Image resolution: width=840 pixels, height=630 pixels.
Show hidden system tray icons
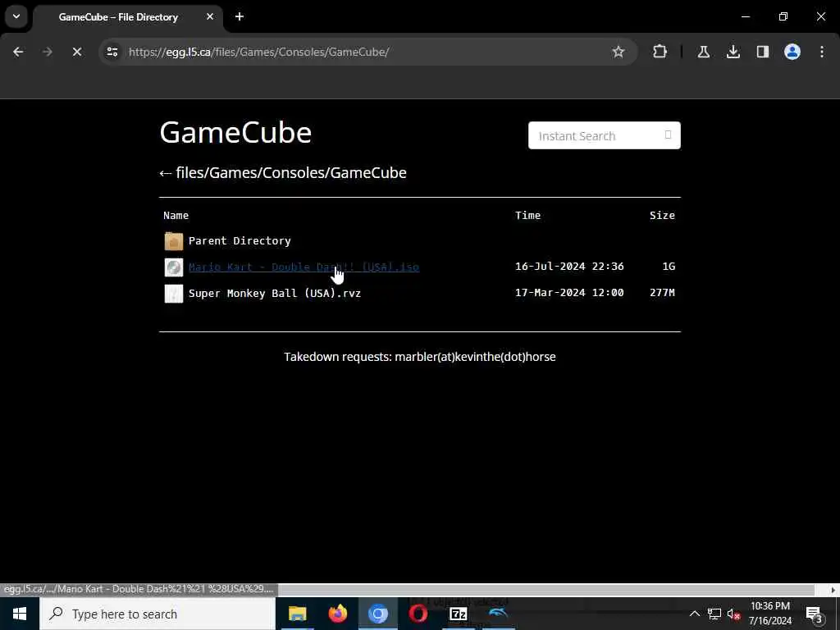pyautogui.click(x=694, y=614)
